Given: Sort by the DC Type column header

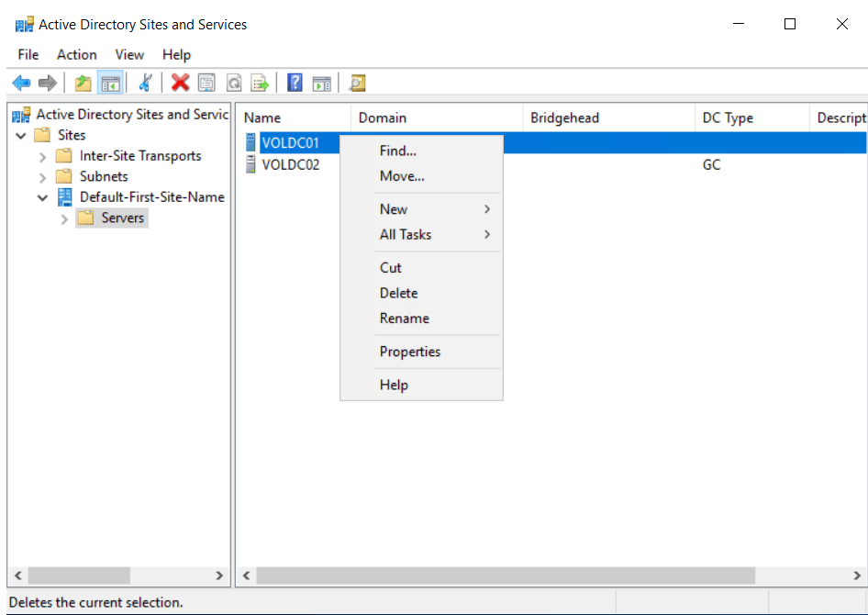Looking at the screenshot, I should (x=727, y=117).
